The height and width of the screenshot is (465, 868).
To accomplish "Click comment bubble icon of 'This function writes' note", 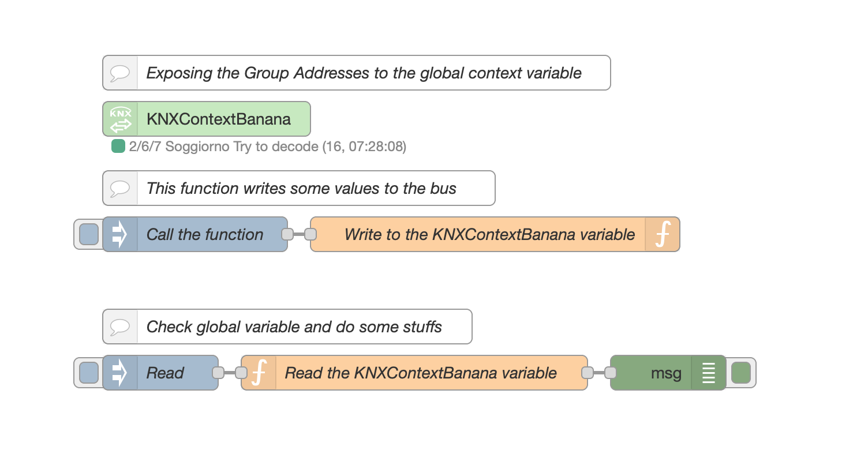I will [120, 188].
